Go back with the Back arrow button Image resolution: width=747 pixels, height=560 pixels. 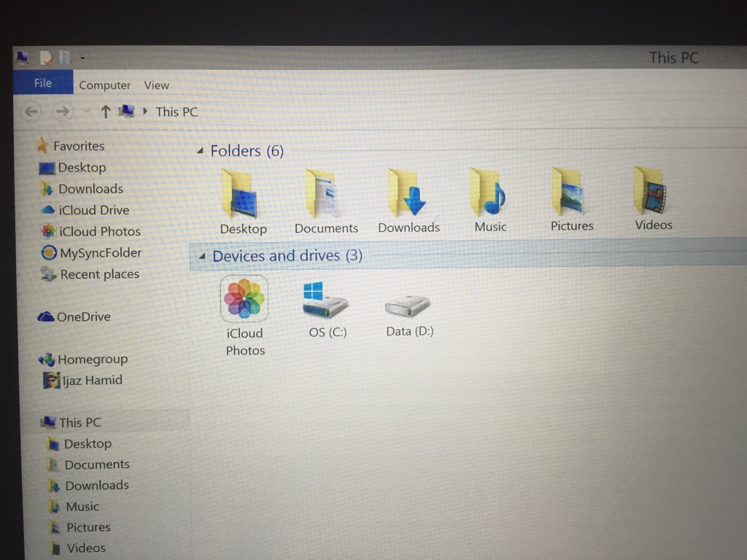pos(32,112)
